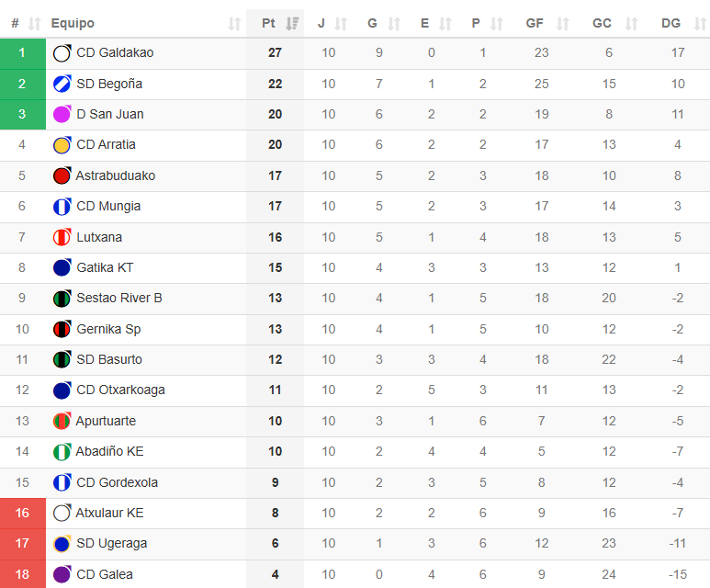Click the CD Galdakao team crest icon

(x=62, y=53)
